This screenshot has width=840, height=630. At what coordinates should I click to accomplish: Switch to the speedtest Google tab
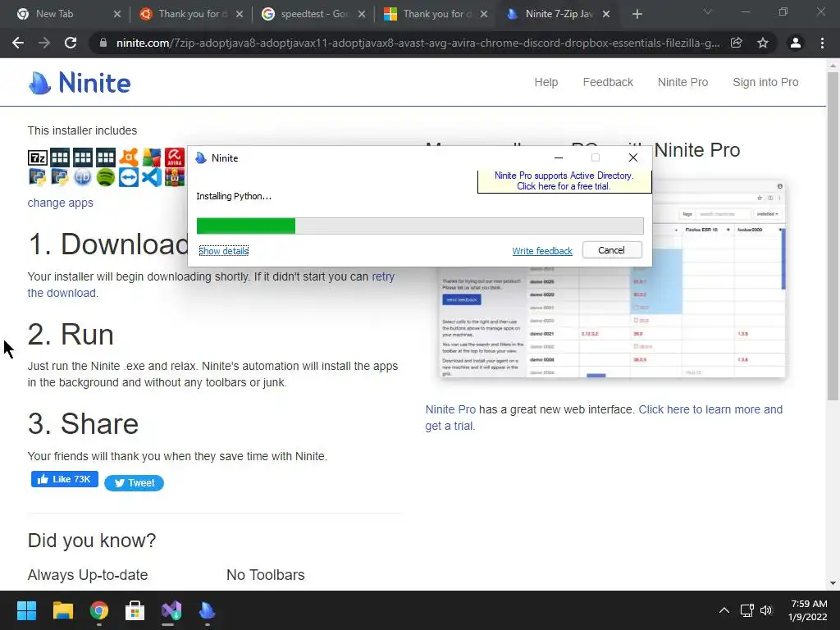pyautogui.click(x=313, y=15)
